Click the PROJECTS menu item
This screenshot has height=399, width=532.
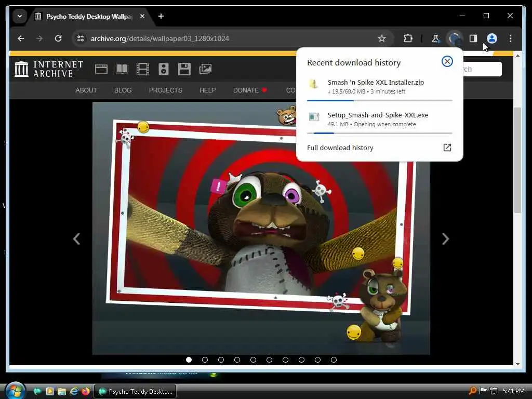[166, 90]
